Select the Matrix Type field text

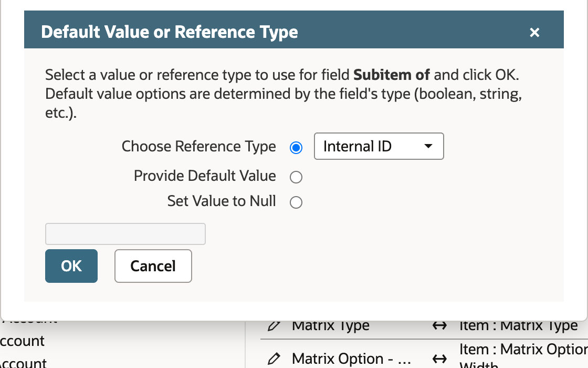coord(330,325)
